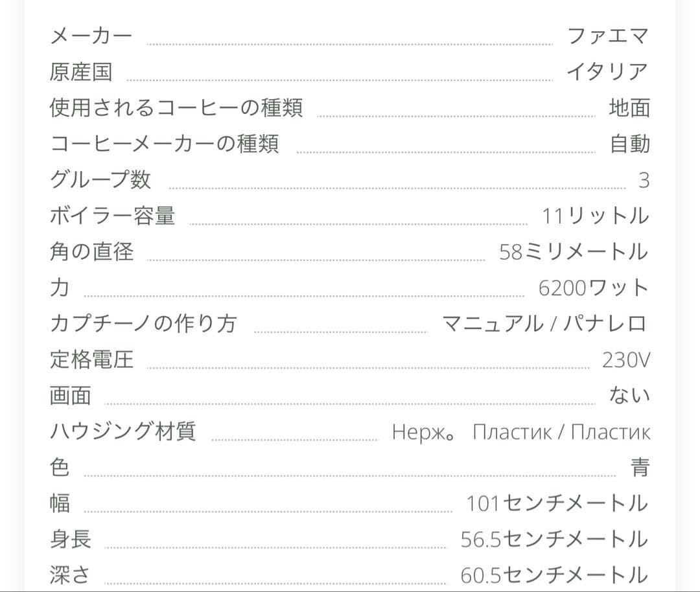Click the 6200ワット power value
This screenshot has height=592, width=700.
coord(593,287)
